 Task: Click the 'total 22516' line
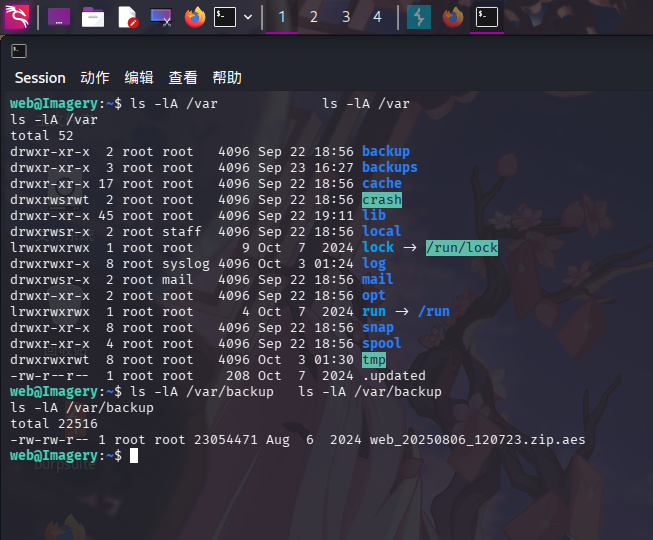click(54, 424)
